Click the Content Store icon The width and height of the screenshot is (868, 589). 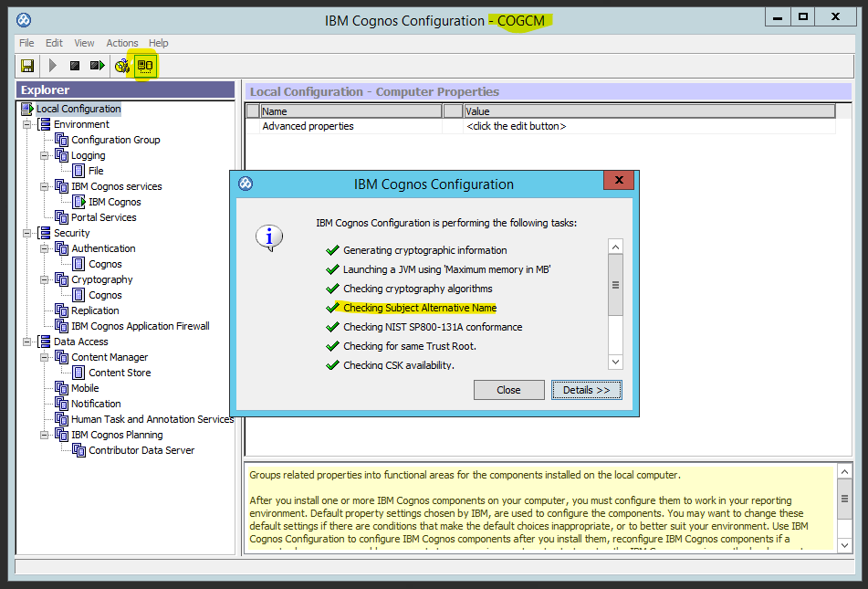(78, 373)
